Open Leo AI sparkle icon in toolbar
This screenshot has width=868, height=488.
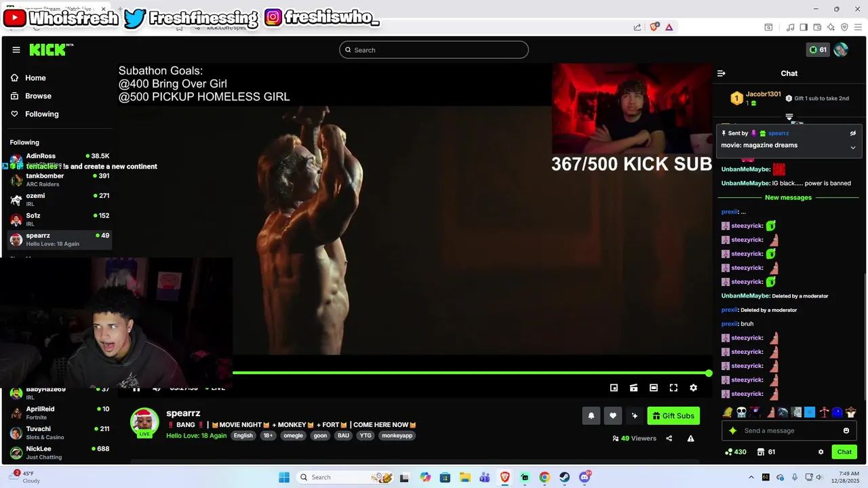click(831, 27)
